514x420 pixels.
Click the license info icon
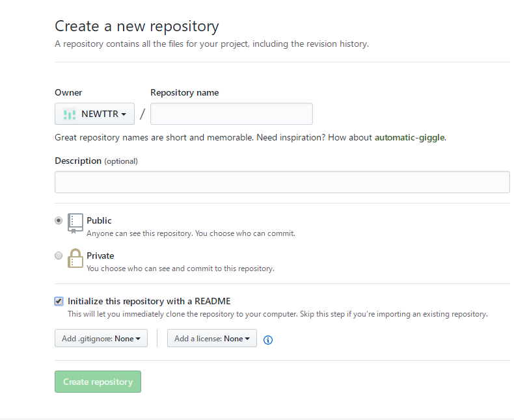click(x=268, y=339)
